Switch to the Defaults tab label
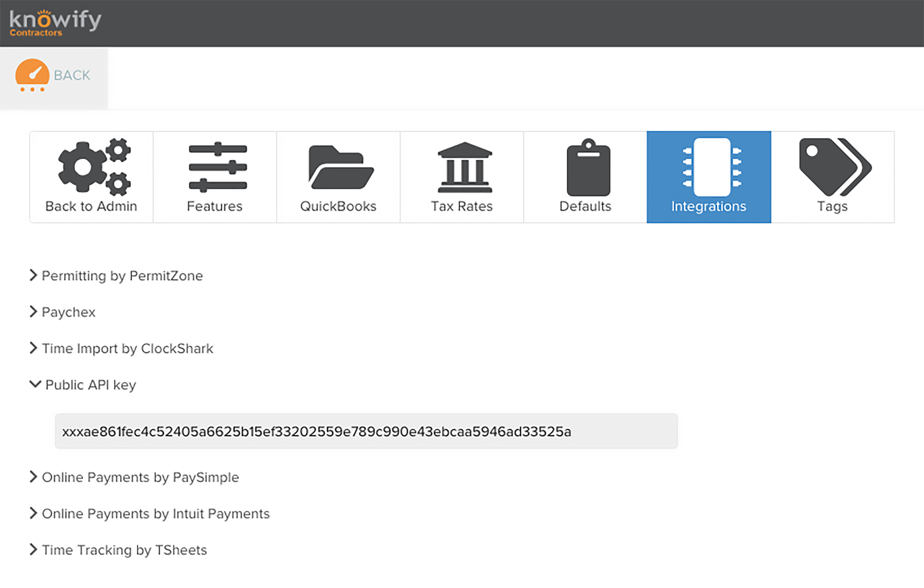Image resolution: width=924 pixels, height=588 pixels. coord(585,207)
